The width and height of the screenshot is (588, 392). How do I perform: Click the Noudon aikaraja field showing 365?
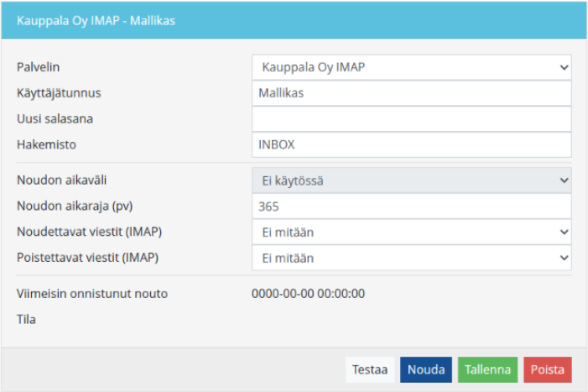click(x=411, y=206)
